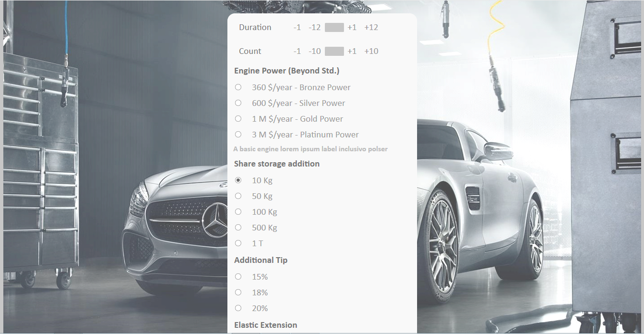Image resolution: width=644 pixels, height=334 pixels.
Task: Select 500 Kg storage addition
Action: [238, 227]
